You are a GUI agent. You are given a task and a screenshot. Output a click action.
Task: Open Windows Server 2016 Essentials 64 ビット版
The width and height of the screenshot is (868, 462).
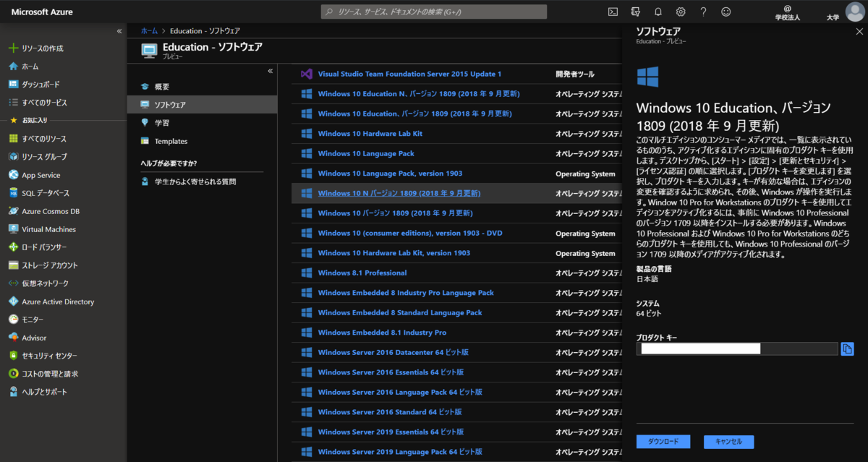click(391, 372)
